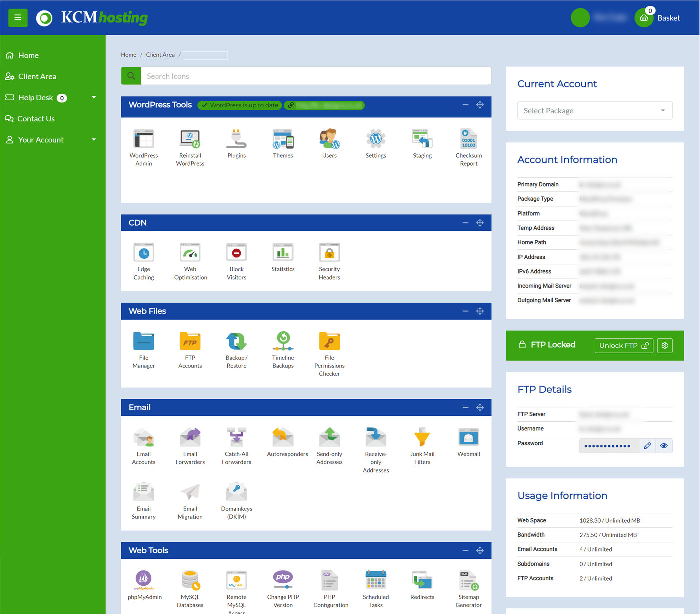
Task: Open FTP lock settings gear
Action: (665, 345)
